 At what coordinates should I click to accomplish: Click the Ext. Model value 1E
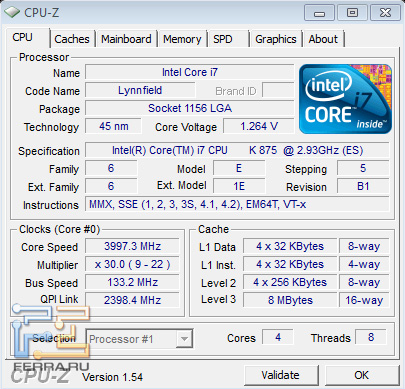coord(239,186)
